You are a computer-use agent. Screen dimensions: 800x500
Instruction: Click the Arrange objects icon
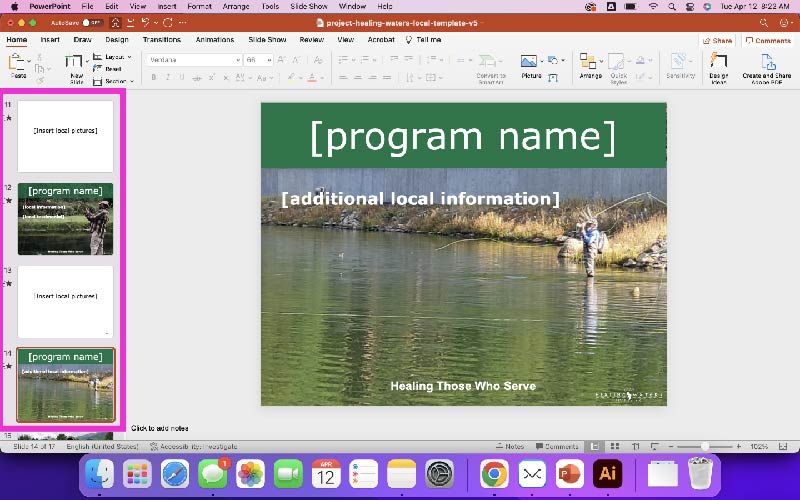[588, 61]
